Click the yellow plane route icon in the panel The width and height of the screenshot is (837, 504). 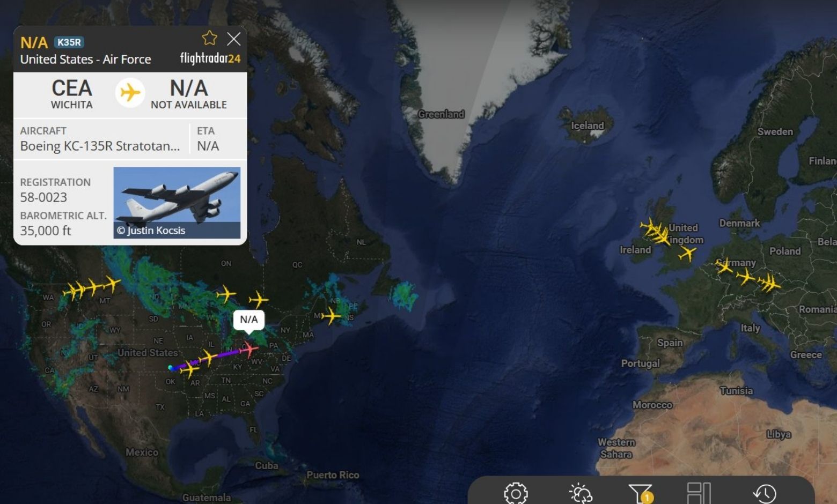(x=130, y=93)
